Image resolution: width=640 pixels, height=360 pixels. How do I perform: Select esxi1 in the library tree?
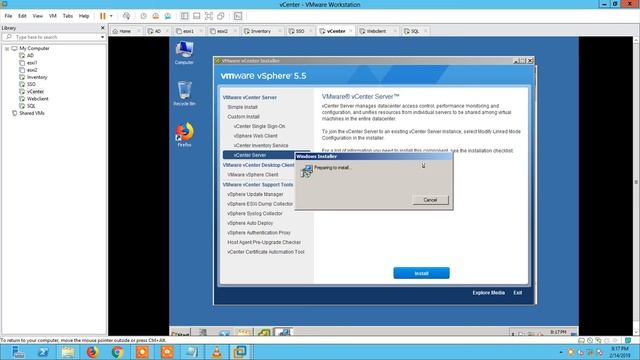(32, 63)
